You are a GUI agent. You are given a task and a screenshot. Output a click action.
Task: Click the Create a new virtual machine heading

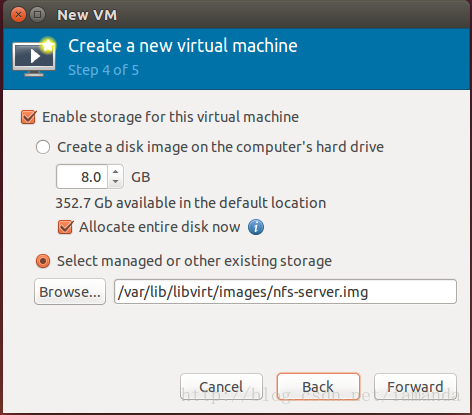(183, 46)
